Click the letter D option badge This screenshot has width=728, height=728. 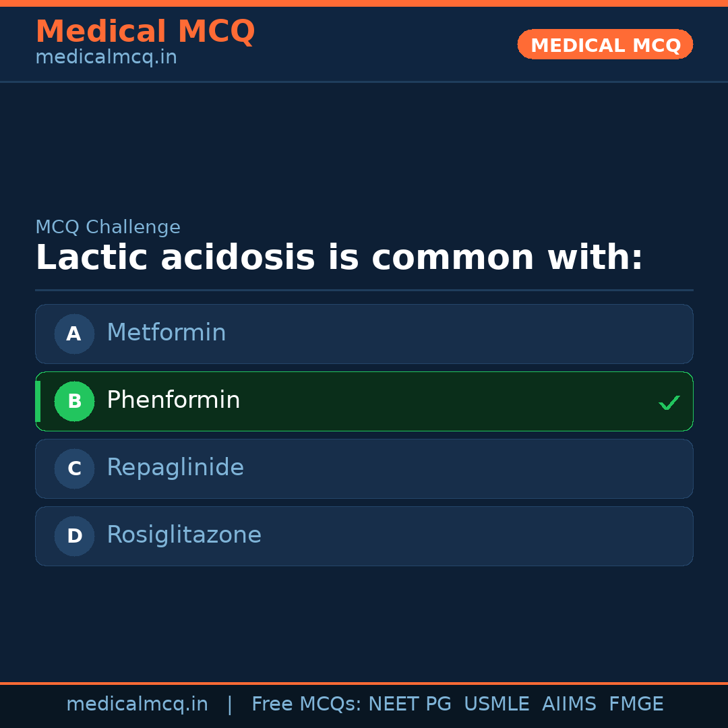pos(74,536)
